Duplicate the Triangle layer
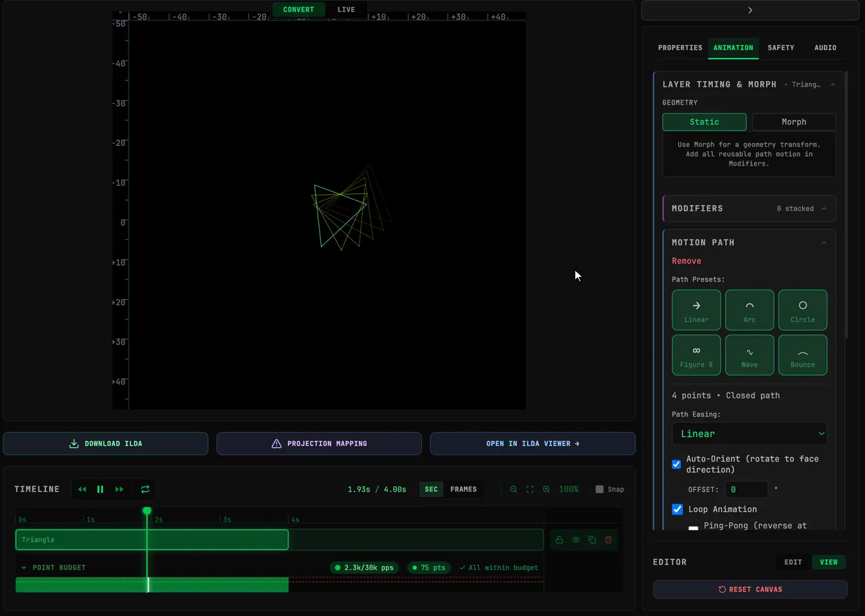This screenshot has height=616, width=865. [592, 540]
